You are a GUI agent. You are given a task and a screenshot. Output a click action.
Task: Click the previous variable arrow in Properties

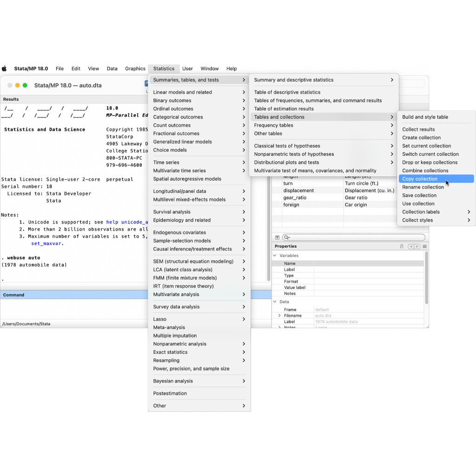point(411,246)
